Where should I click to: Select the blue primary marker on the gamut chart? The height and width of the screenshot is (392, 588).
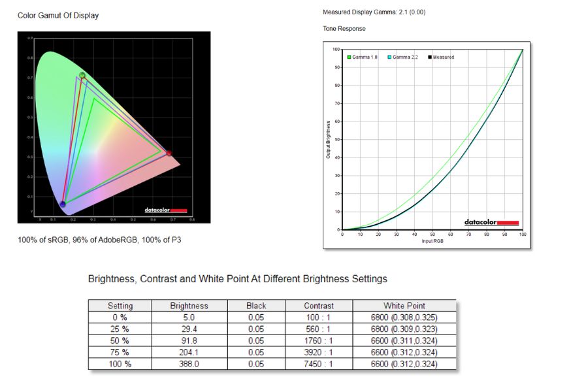click(x=63, y=204)
